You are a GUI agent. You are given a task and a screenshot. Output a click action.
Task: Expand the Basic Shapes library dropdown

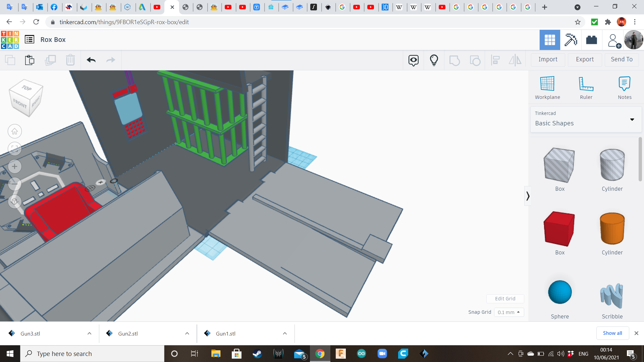point(632,119)
